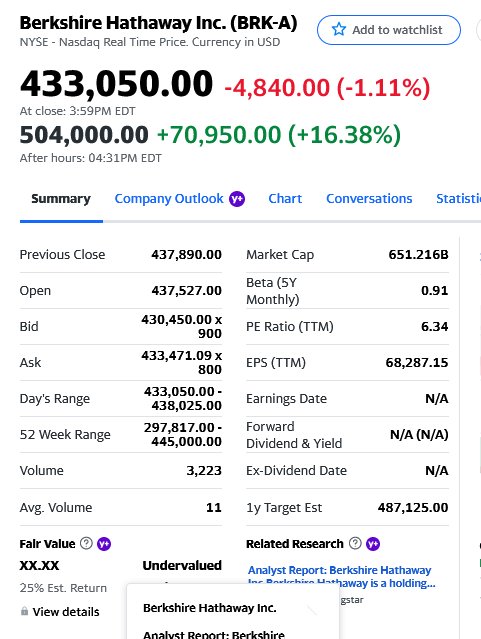The image size is (481, 639).
Task: Click the Earnings Date label
Action: 286,399
